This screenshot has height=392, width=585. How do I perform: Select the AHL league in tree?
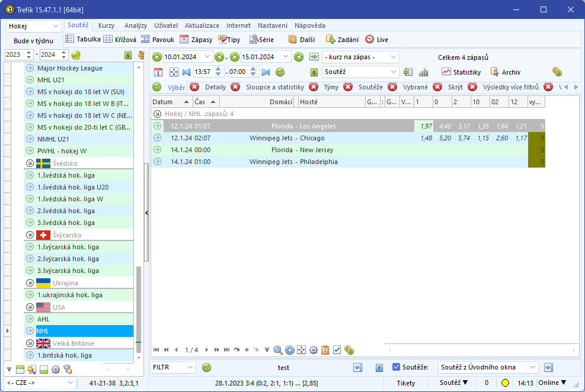pyautogui.click(x=78, y=319)
